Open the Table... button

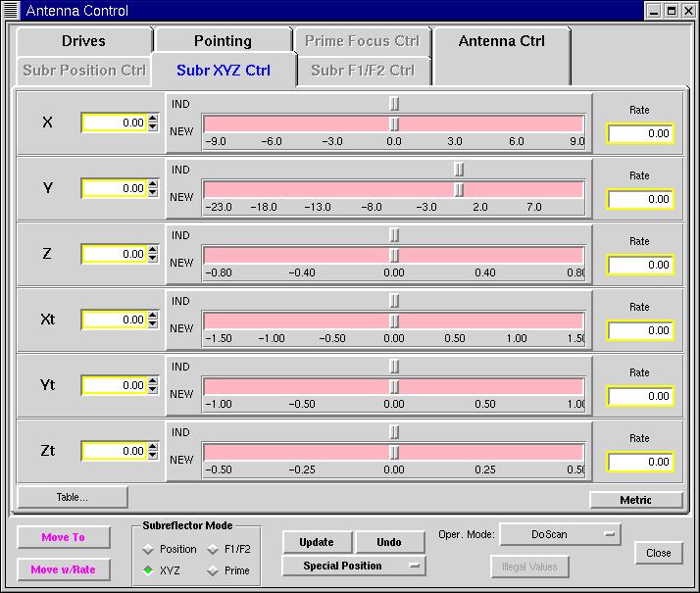73,497
